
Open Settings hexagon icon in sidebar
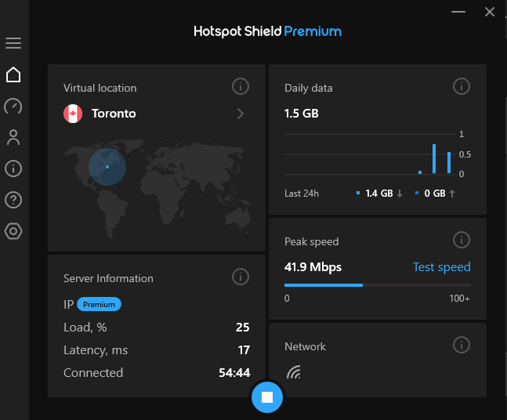pyautogui.click(x=13, y=231)
